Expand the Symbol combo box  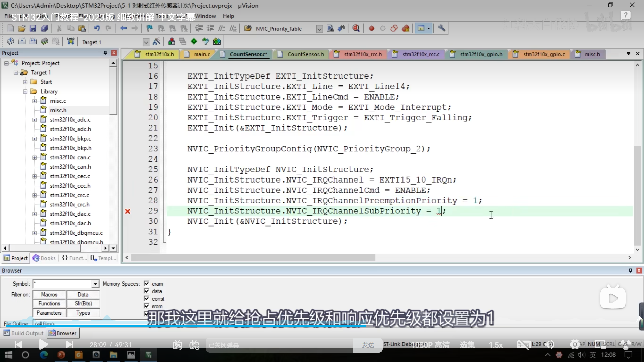(95, 284)
